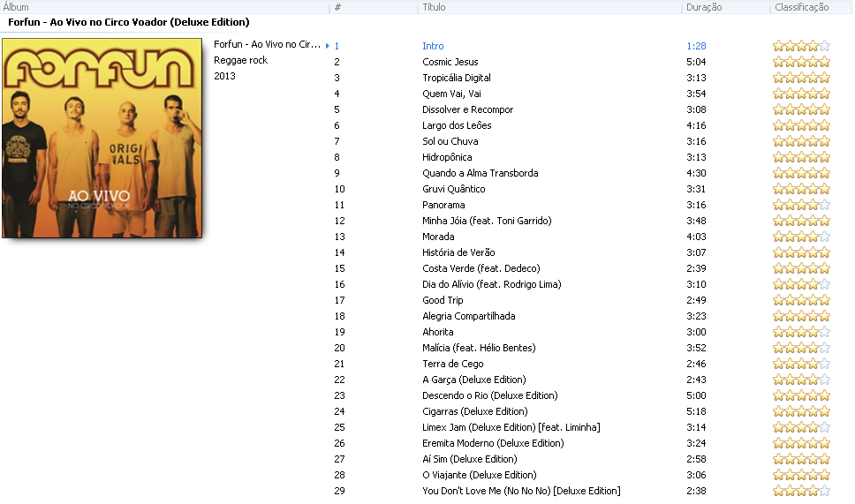
Task: Click the now-playing arrow beside track 1
Action: click(x=327, y=46)
